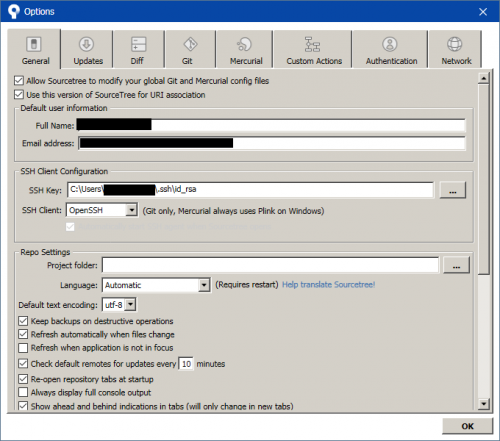Open the Custom Actions tab icon
This screenshot has width=500, height=441.
[312, 44]
